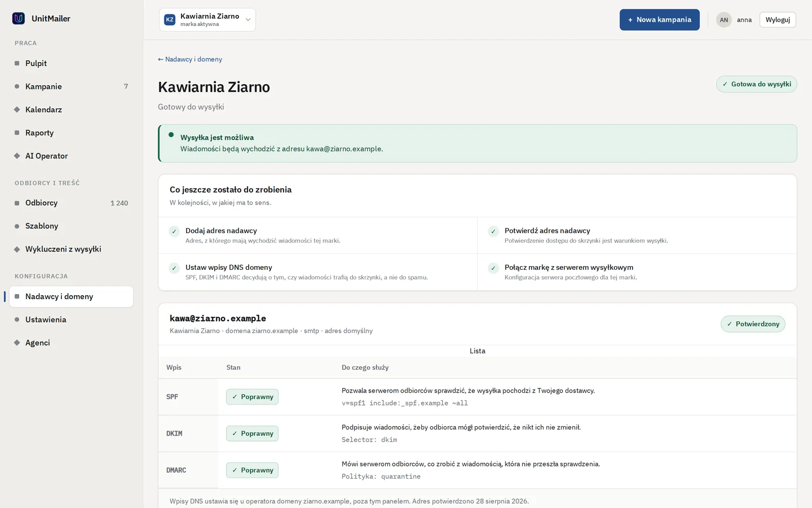The width and height of the screenshot is (812, 508).
Task: Click checkmark icon beside Ustaw wpisy DNS domeny
Action: click(174, 268)
